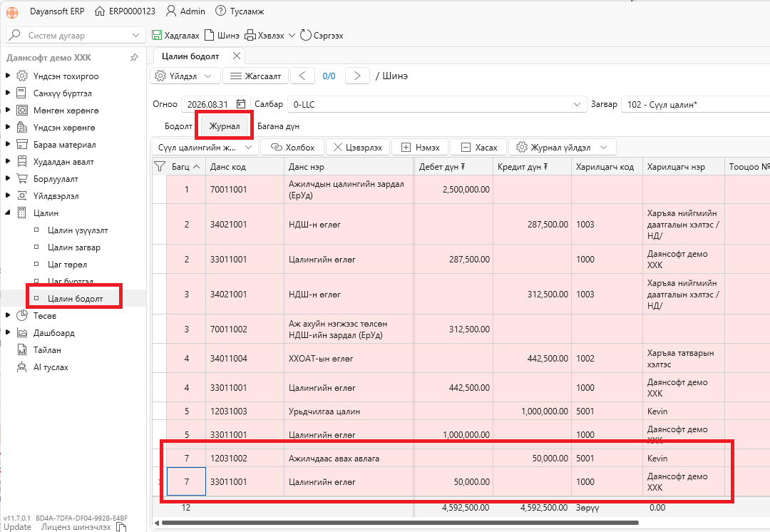Click the Дебет дүн ₮ column header

pyautogui.click(x=453, y=167)
